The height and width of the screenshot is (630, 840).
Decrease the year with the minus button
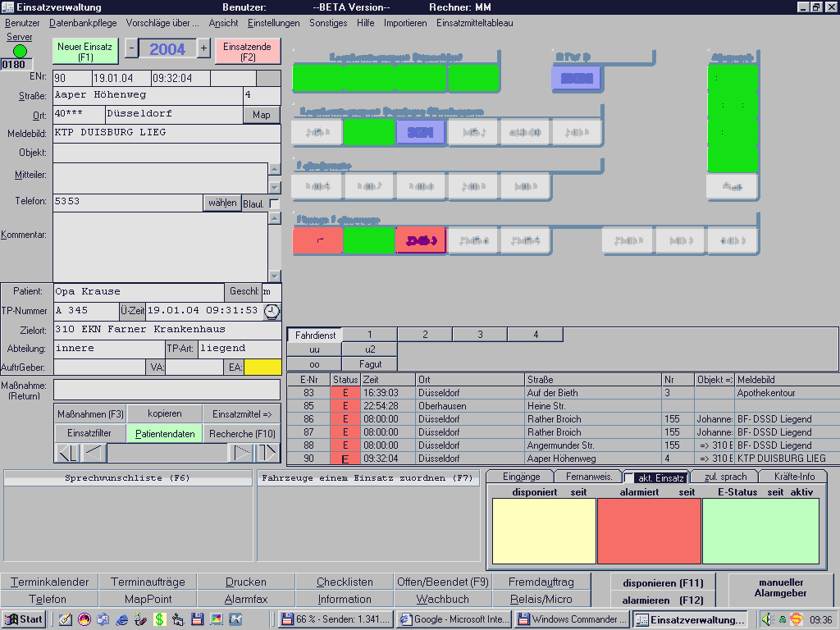click(x=131, y=49)
